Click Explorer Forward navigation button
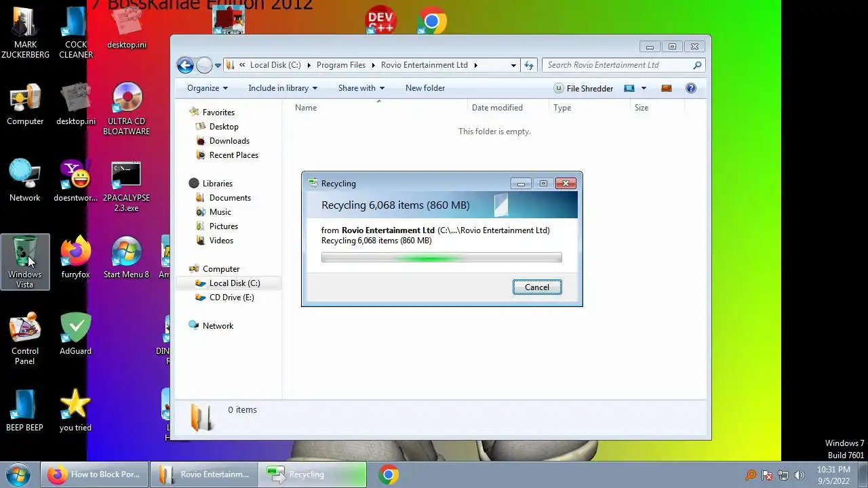Image resolution: width=868 pixels, height=488 pixels. point(204,65)
